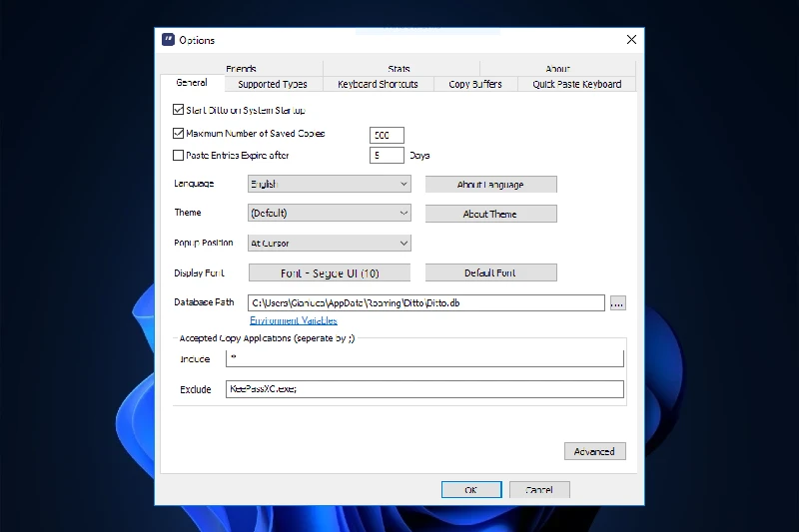Click the Default Font button

pos(490,272)
